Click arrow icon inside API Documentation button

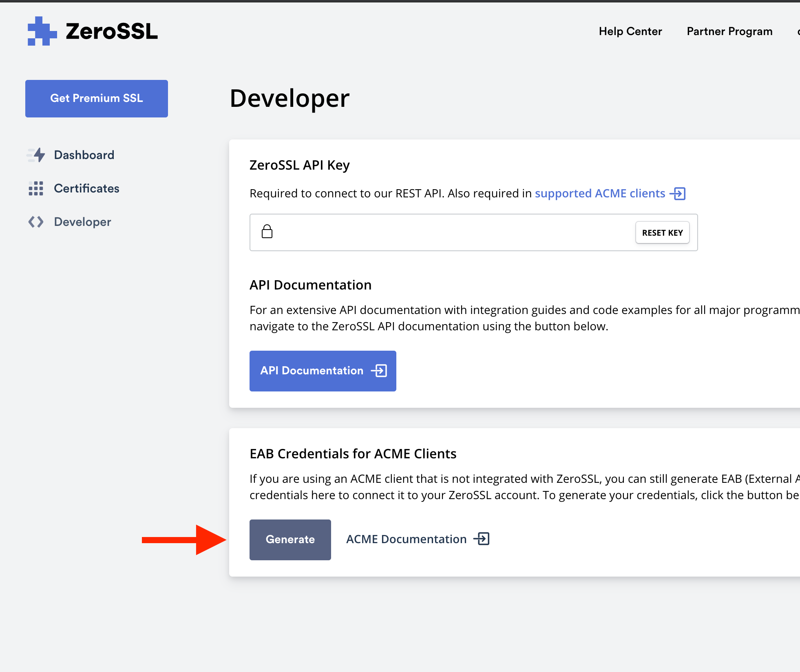[x=379, y=371]
